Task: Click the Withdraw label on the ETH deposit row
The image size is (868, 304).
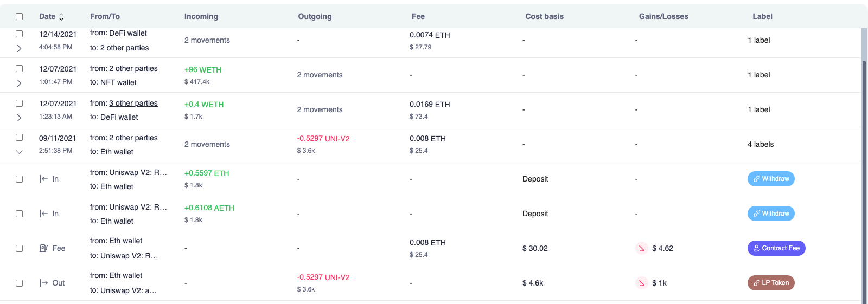Action: (771, 179)
